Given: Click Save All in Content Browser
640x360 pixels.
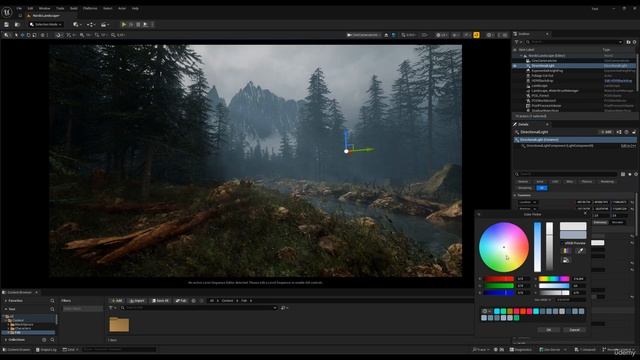Looking at the screenshot, I should pyautogui.click(x=160, y=301).
